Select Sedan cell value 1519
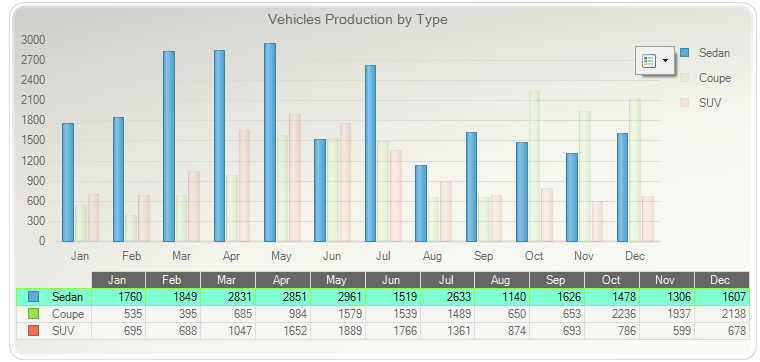The width and height of the screenshot is (760, 362). point(393,297)
